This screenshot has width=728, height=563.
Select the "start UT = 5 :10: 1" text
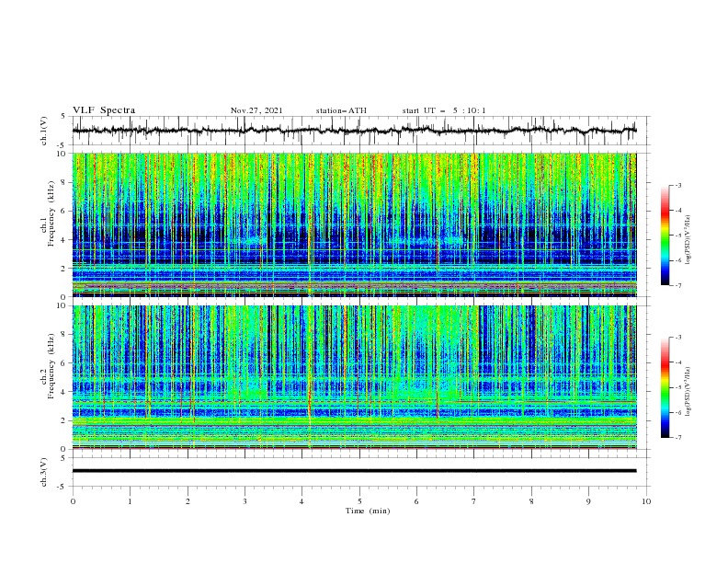click(x=444, y=110)
